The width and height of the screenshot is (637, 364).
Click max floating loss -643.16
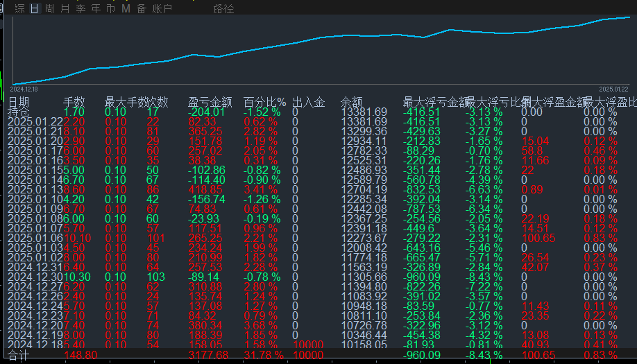(422, 248)
